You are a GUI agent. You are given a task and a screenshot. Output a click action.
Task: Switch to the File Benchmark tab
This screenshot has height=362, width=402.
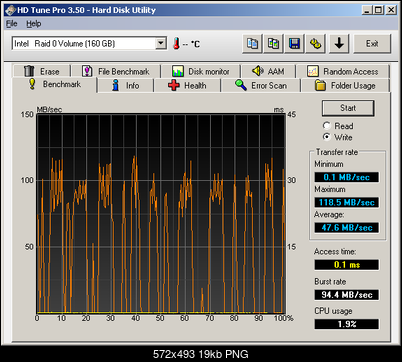pyautogui.click(x=116, y=71)
